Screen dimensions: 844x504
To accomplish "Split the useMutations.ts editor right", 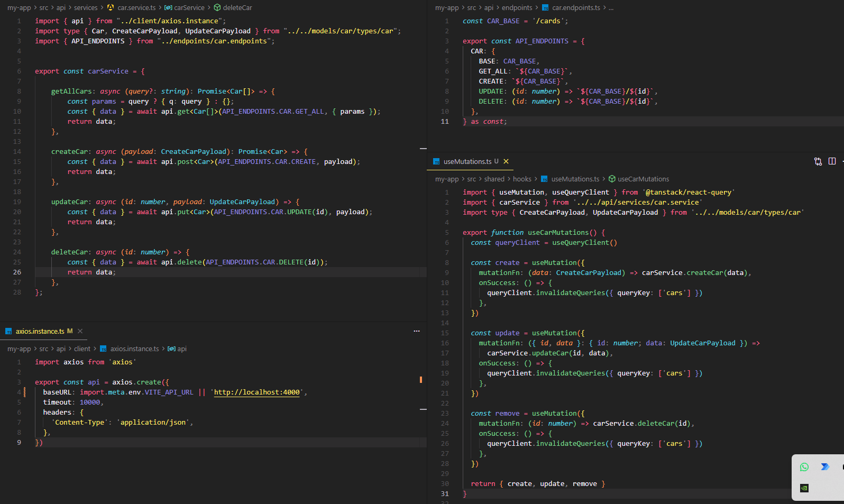I will pyautogui.click(x=832, y=161).
